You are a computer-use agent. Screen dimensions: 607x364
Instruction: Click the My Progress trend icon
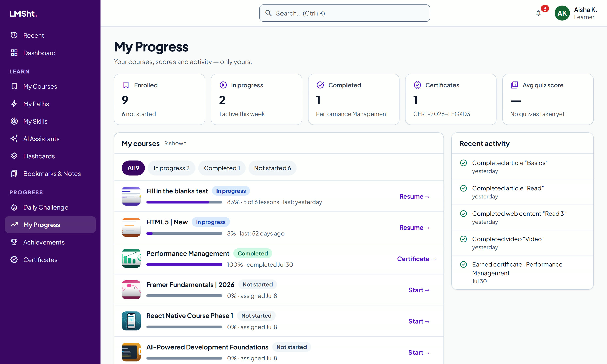tap(14, 225)
